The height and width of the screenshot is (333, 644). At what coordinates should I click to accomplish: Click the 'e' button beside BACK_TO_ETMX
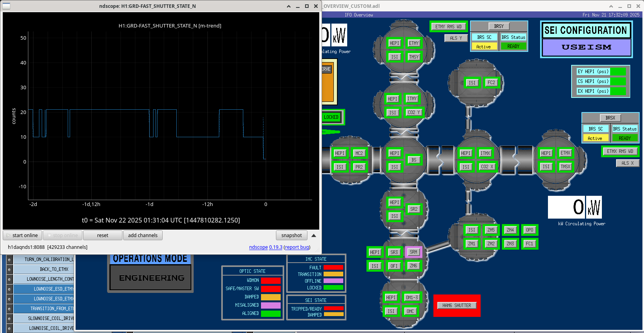click(x=9, y=269)
